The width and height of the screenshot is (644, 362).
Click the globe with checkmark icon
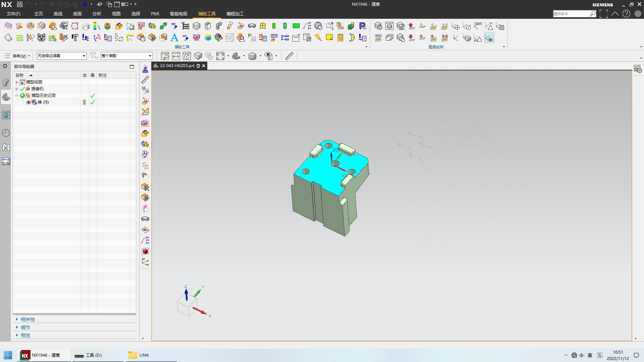pyautogui.click(x=318, y=26)
